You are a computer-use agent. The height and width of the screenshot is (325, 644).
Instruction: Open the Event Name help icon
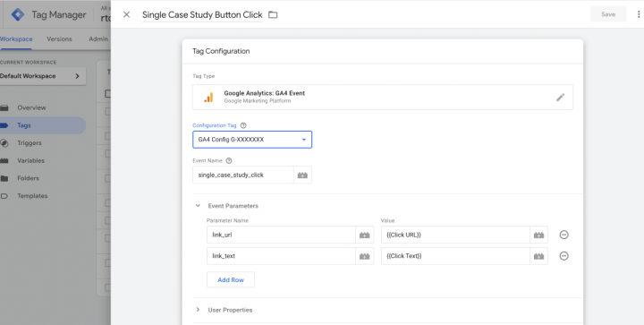[229, 161]
